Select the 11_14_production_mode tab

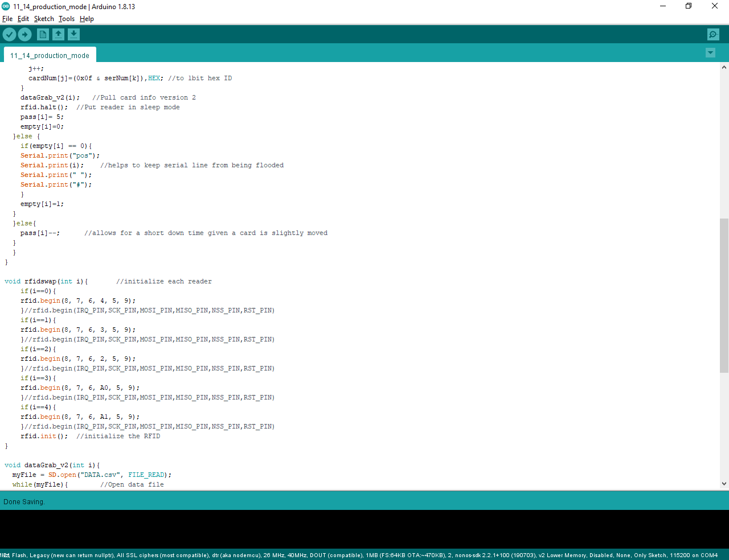tap(50, 55)
